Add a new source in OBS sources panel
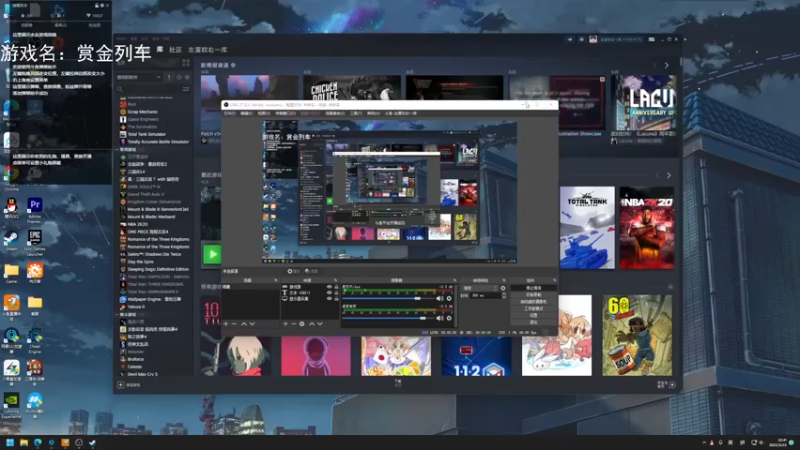Image resolution: width=800 pixels, height=450 pixels. pyautogui.click(x=285, y=323)
